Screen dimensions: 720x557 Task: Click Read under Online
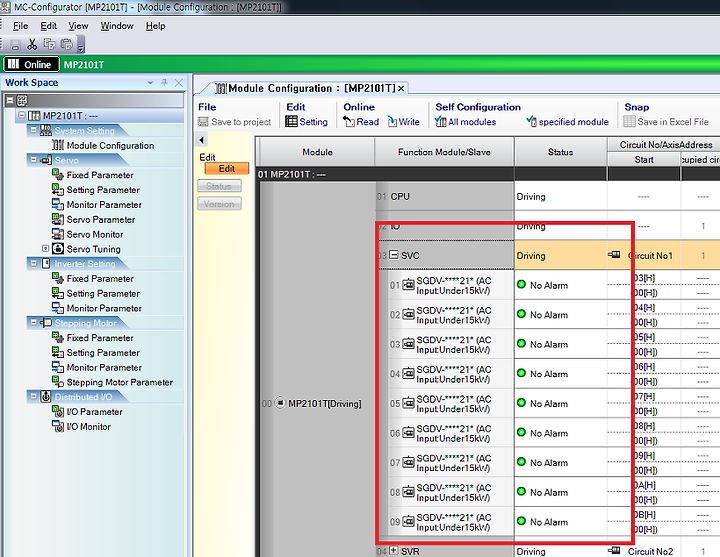click(x=361, y=122)
